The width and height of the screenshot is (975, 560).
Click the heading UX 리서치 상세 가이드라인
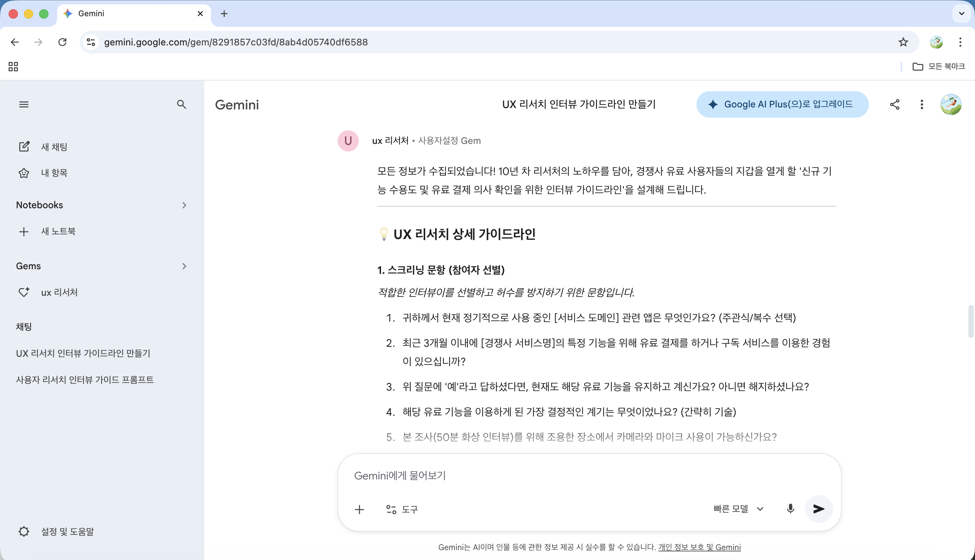(x=464, y=234)
